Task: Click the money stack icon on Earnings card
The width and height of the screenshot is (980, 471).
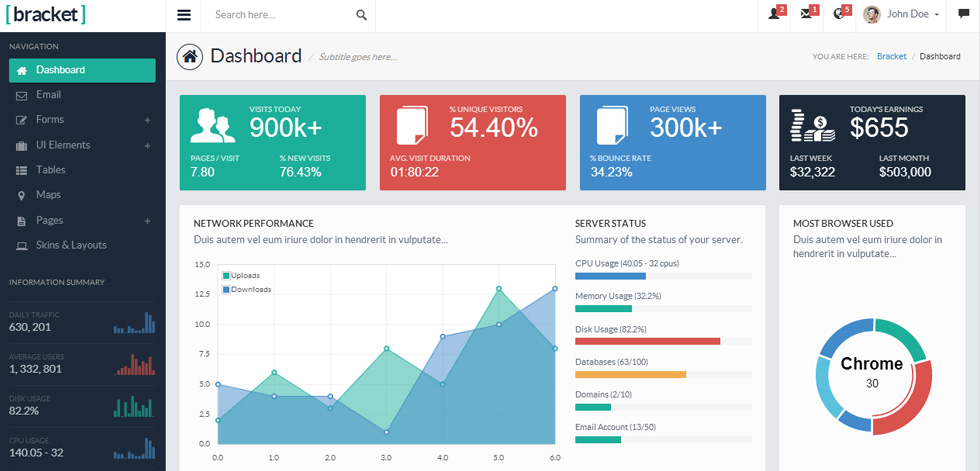Action: (812, 125)
